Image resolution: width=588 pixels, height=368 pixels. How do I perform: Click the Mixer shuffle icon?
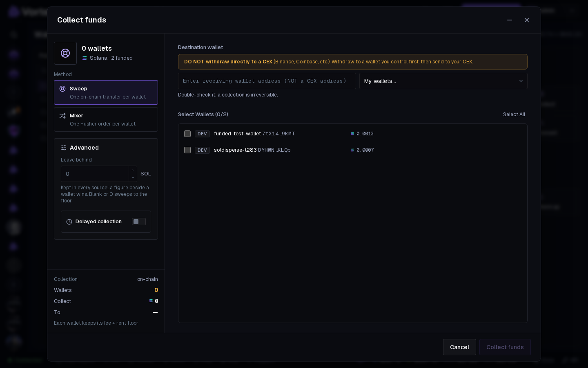(62, 116)
